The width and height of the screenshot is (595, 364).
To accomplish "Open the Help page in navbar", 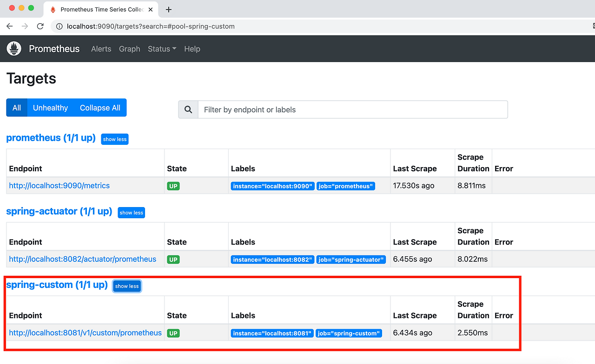I will click(x=192, y=49).
